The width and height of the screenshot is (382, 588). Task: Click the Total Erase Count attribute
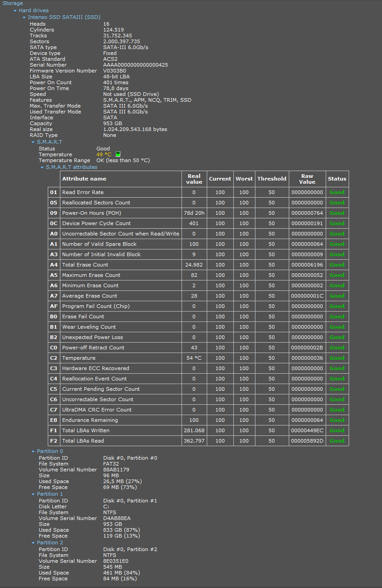coord(85,265)
